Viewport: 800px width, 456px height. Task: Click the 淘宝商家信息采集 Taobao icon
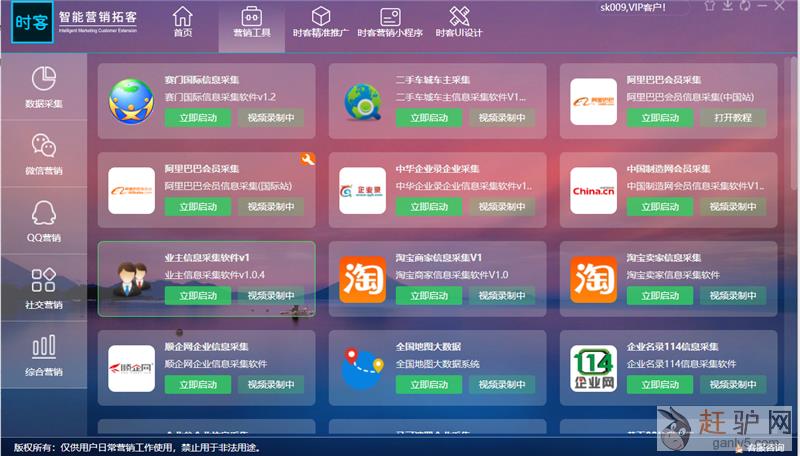[x=362, y=279]
